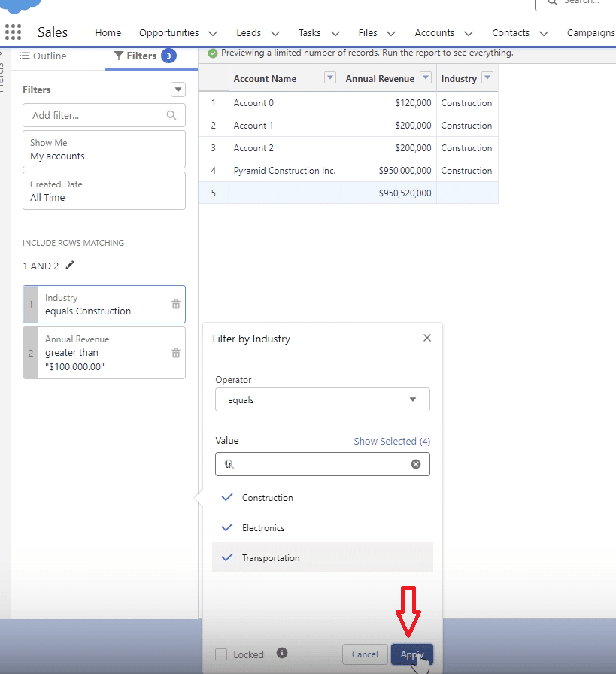Delete the Industry filter with trash icon
This screenshot has height=674, width=616.
176,305
